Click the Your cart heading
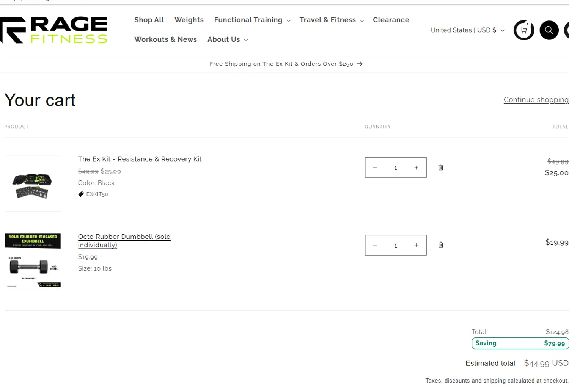The height and width of the screenshot is (392, 569). 40,100
